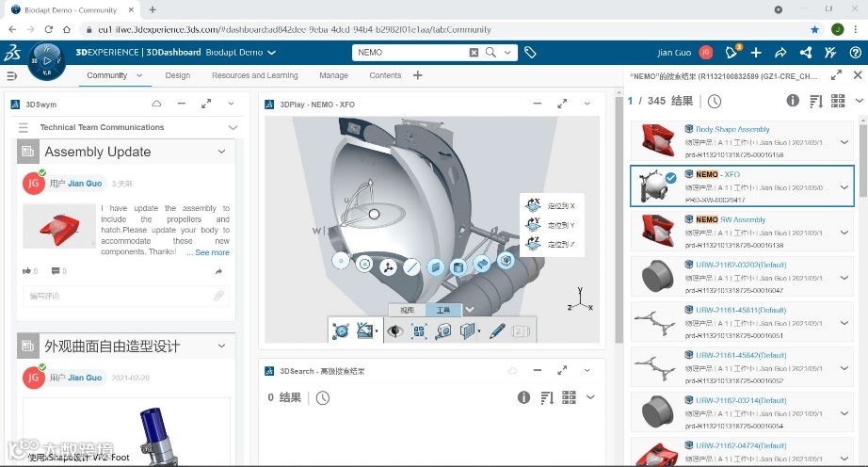Screen dimensions: 868x467
Task: Select 定位到 X orientation option
Action: [550, 206]
